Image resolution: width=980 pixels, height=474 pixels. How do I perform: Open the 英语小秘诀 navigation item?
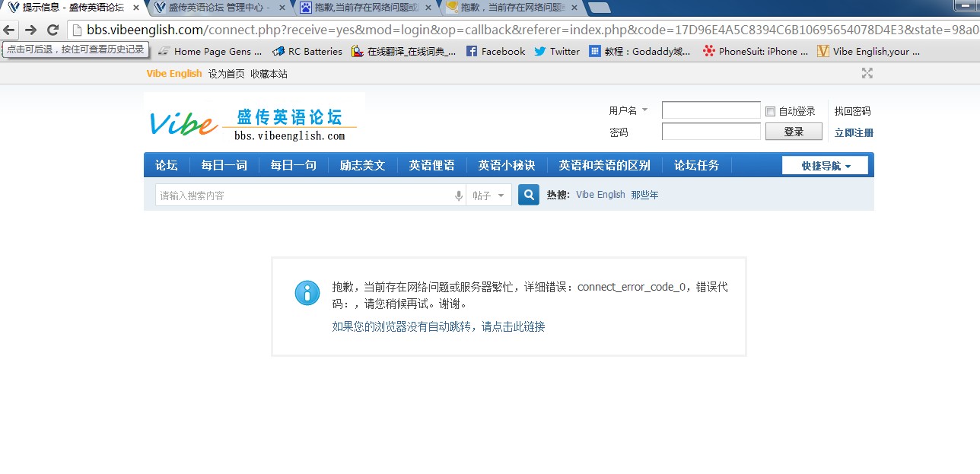click(506, 165)
